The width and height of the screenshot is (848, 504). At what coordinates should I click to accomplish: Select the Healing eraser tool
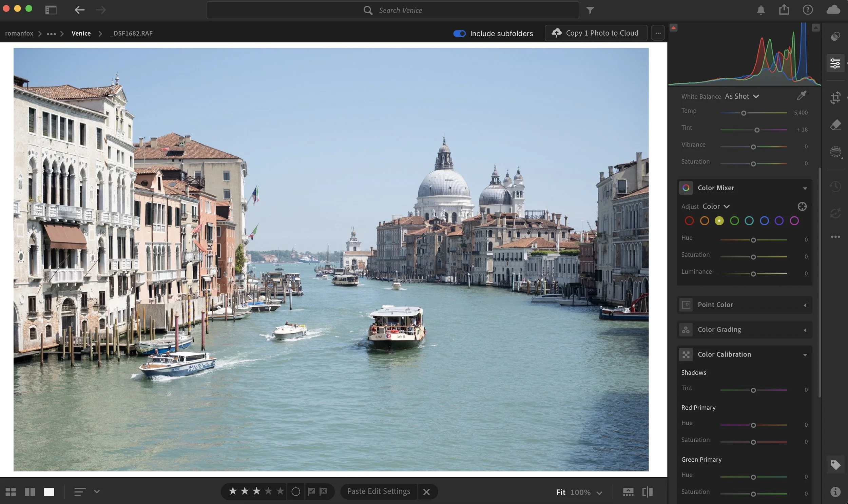[x=835, y=125]
